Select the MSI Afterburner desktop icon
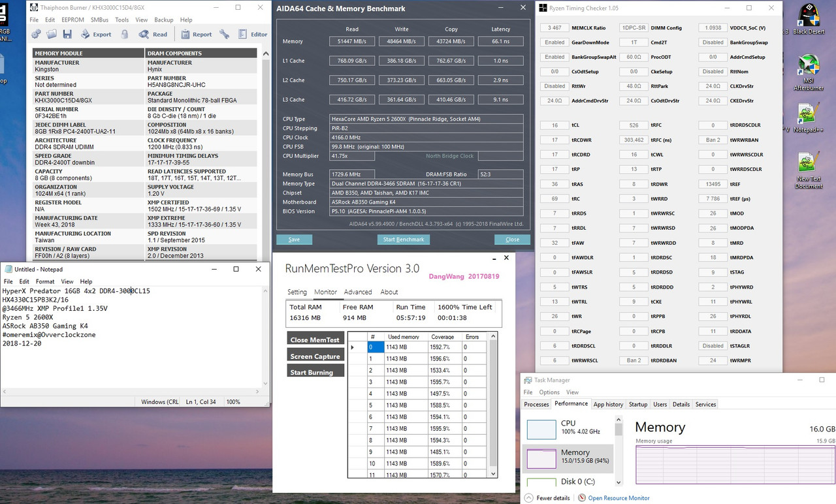 pos(809,73)
